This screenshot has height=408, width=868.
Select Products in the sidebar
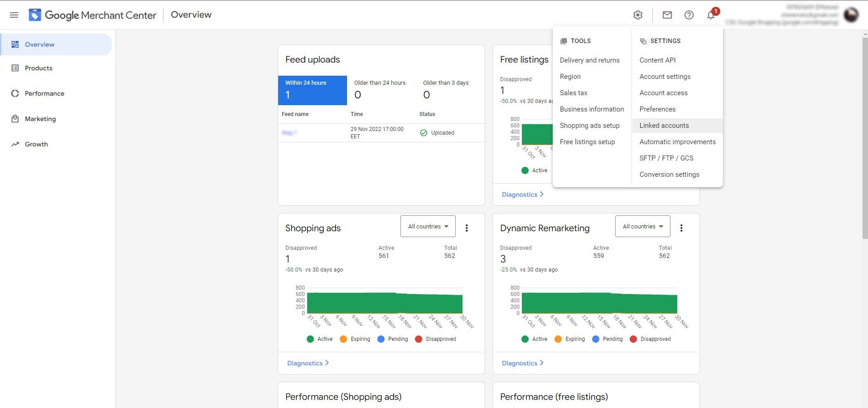click(x=38, y=68)
